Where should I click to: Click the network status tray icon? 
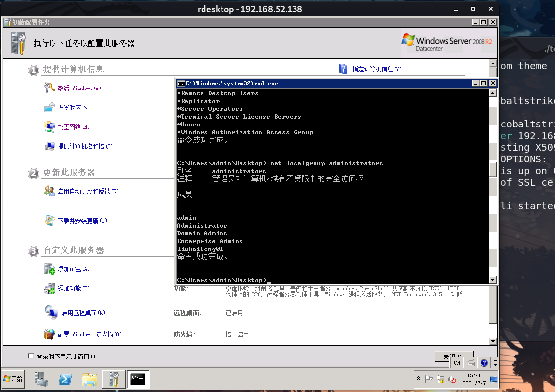440,379
